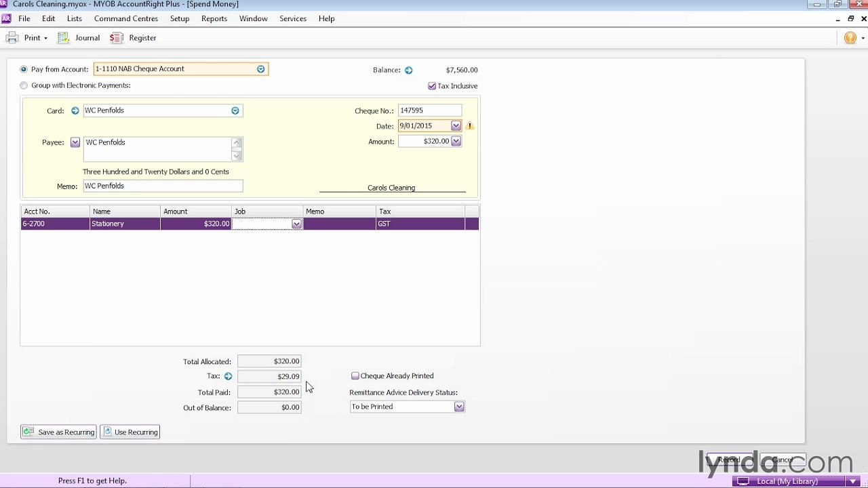Image resolution: width=868 pixels, height=488 pixels.
Task: Toggle the Tax Inclusive checkbox
Action: 432,86
